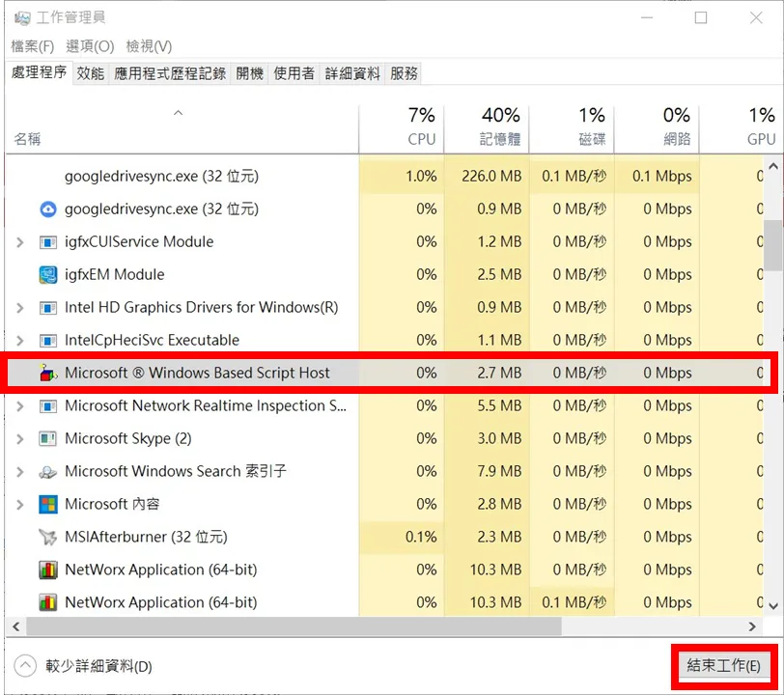The height and width of the screenshot is (695, 784).
Task: Sort by the 磁碟 column header
Action: [x=572, y=129]
